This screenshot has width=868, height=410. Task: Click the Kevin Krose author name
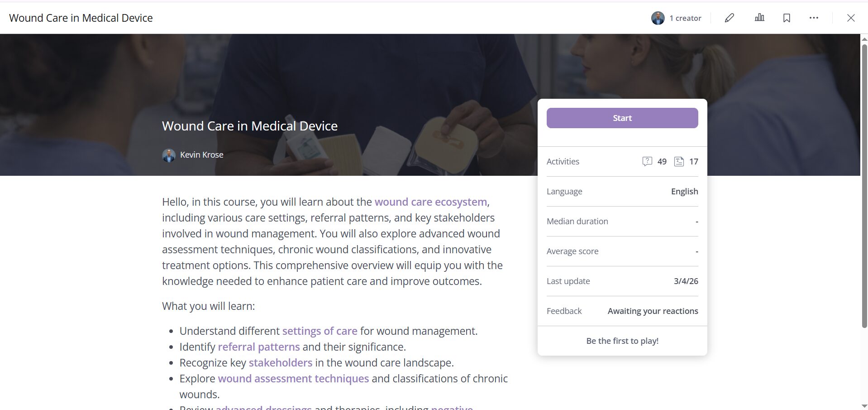click(x=201, y=155)
